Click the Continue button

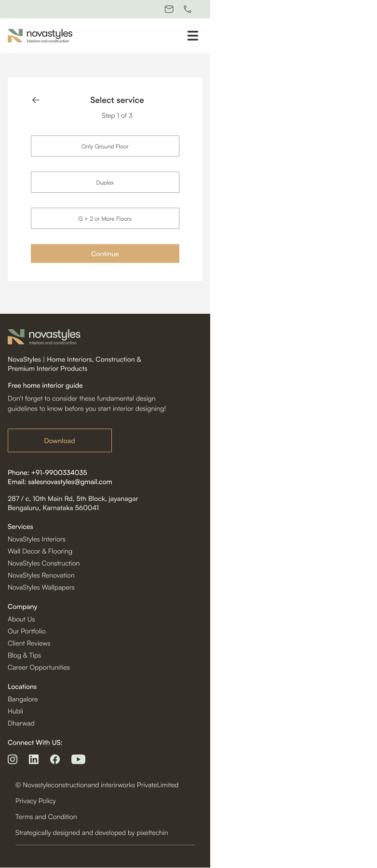(105, 254)
